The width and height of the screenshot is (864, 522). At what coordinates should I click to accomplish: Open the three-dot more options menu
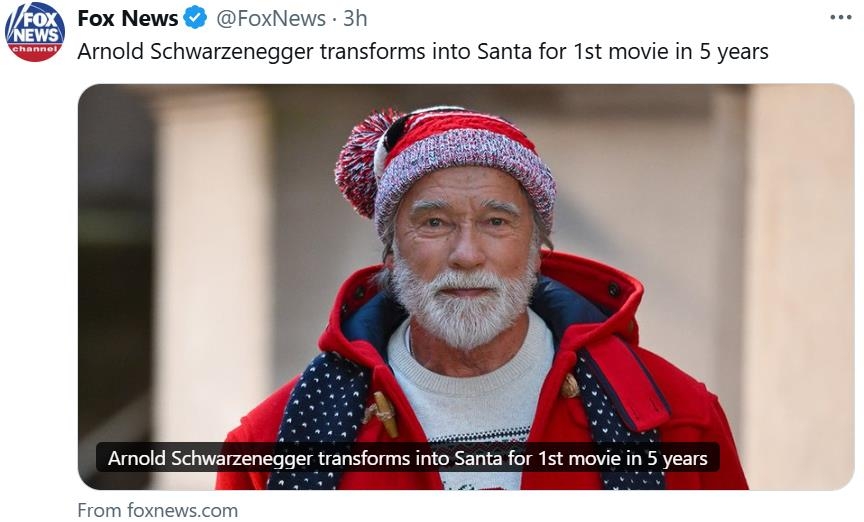(841, 17)
